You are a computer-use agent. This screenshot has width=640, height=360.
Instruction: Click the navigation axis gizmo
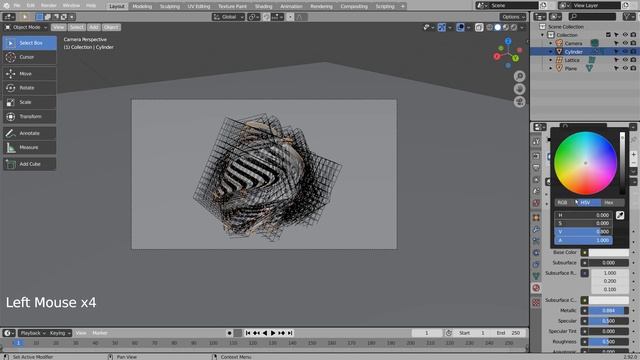click(508, 53)
